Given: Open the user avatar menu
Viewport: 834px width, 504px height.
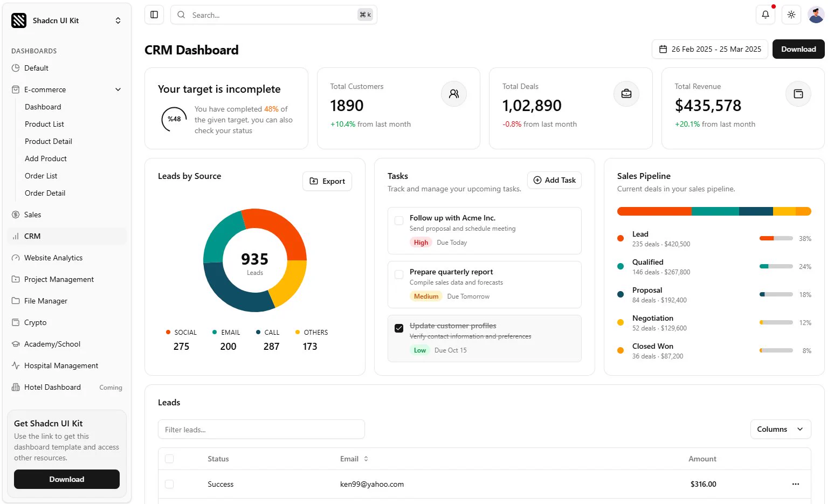Looking at the screenshot, I should pyautogui.click(x=816, y=15).
